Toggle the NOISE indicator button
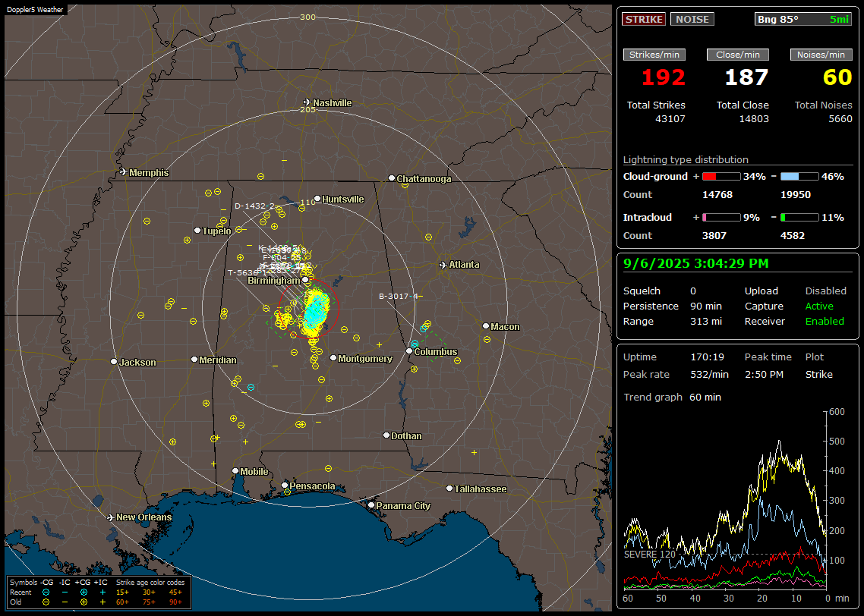The height and width of the screenshot is (616, 864). (x=692, y=19)
